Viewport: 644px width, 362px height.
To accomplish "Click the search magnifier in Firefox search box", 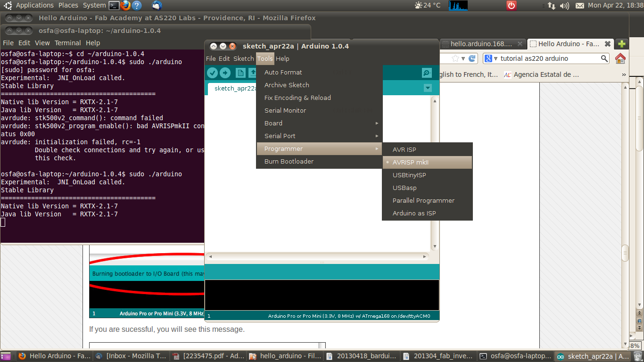I will (x=604, y=58).
